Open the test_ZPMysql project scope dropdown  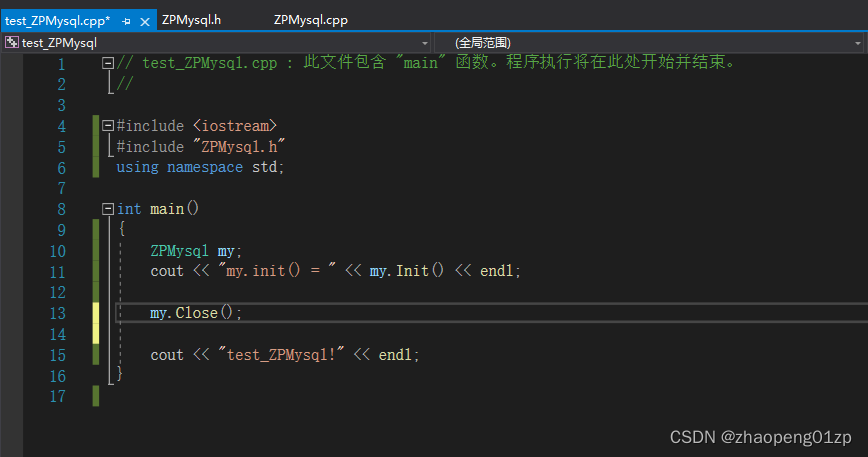[x=425, y=43]
